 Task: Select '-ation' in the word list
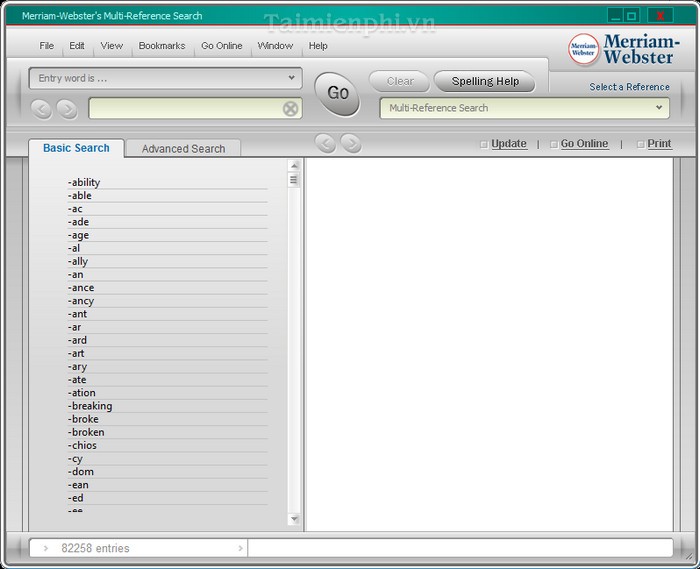pos(82,393)
